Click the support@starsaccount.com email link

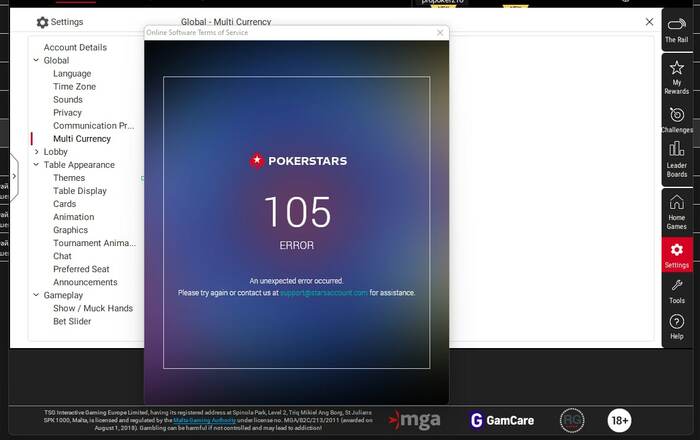click(x=324, y=293)
